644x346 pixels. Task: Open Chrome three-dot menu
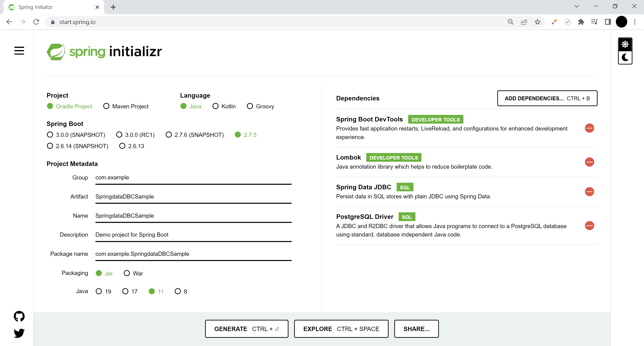coord(634,22)
